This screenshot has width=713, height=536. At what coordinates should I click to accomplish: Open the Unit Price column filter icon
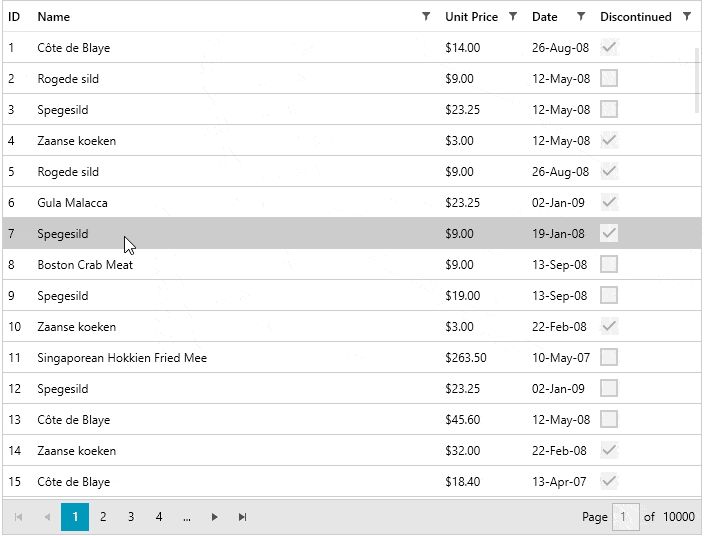coord(512,17)
